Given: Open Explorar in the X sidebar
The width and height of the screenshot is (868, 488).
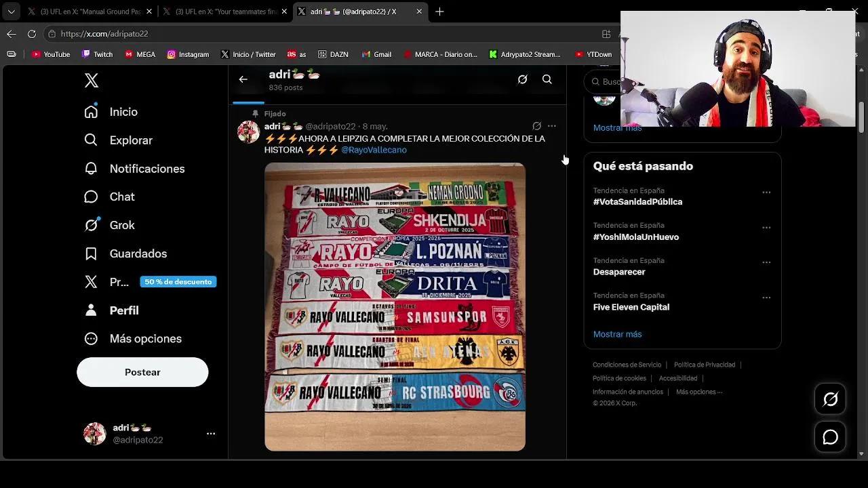Looking at the screenshot, I should [x=118, y=140].
